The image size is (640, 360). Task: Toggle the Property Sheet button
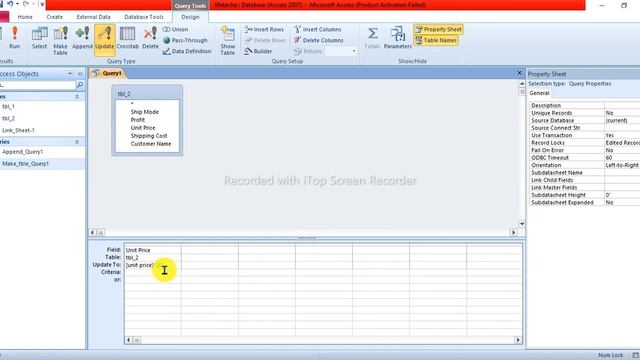coord(438,29)
